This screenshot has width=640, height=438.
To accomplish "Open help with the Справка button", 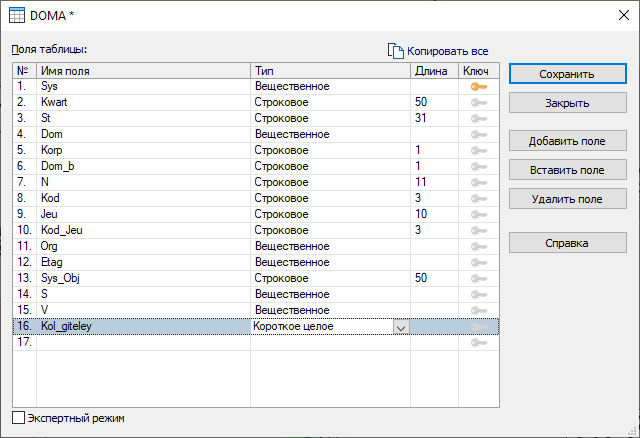I will point(566,243).
